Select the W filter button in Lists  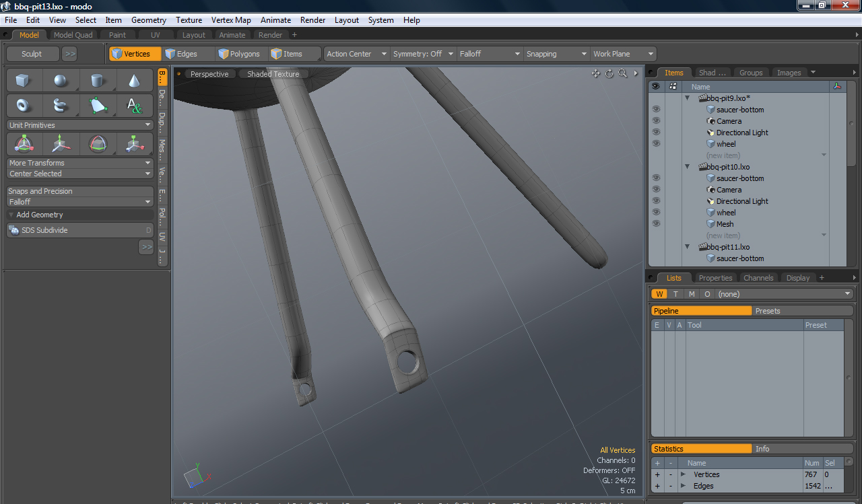point(659,294)
